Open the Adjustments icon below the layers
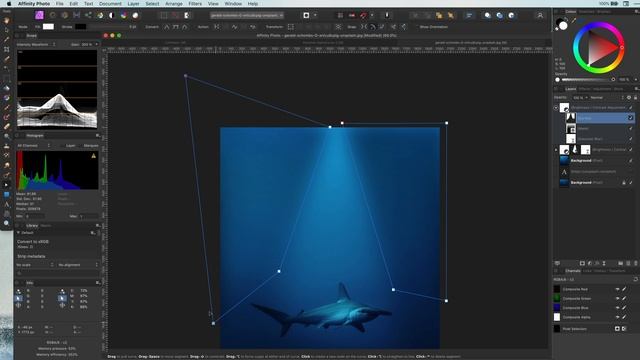This screenshot has height=360, width=640. 590,264
